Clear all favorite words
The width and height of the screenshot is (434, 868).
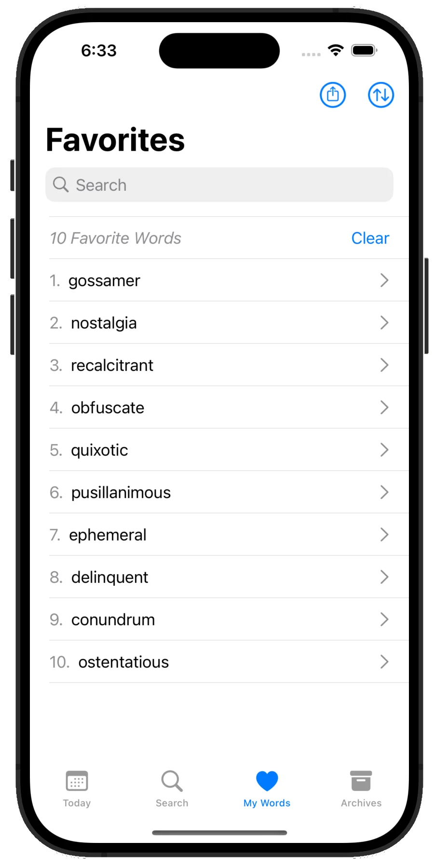pos(370,237)
